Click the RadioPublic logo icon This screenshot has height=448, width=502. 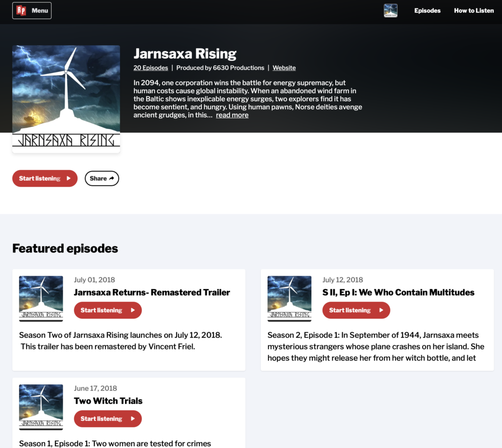(21, 10)
